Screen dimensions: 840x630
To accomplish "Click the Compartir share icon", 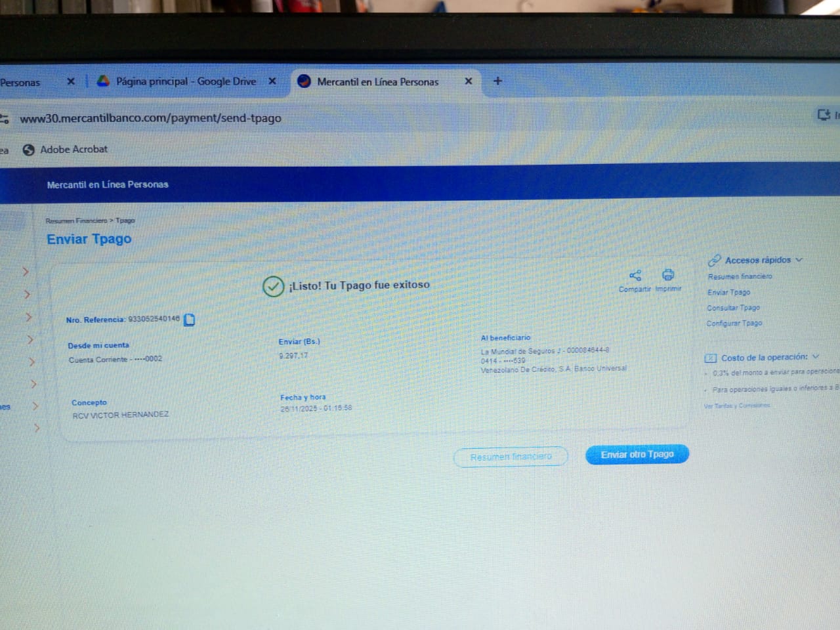I will [635, 276].
